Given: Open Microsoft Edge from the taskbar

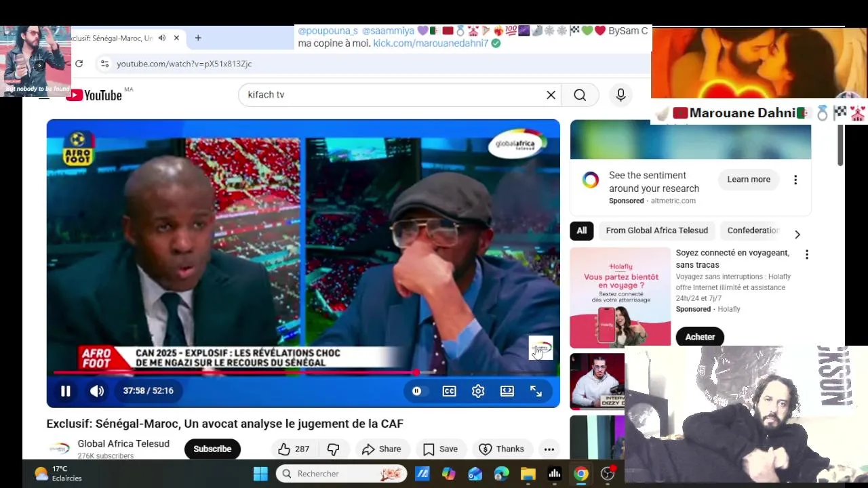Looking at the screenshot, I should (x=501, y=474).
